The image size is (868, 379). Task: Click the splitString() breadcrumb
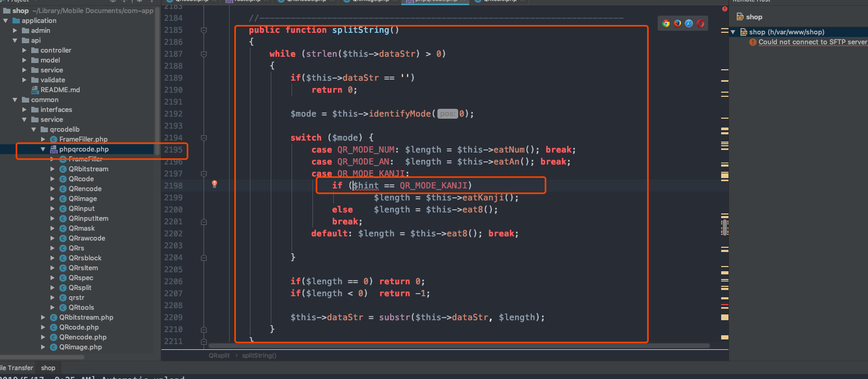pos(259,356)
